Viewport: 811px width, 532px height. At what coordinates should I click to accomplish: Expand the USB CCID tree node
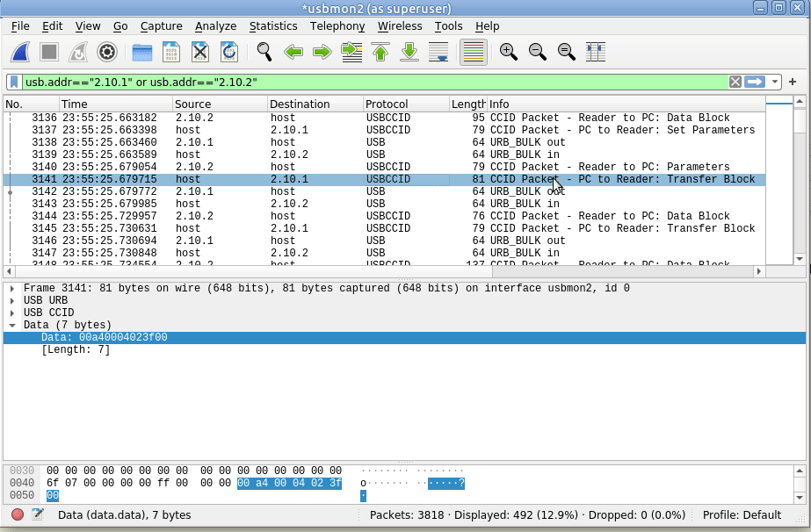coord(12,313)
